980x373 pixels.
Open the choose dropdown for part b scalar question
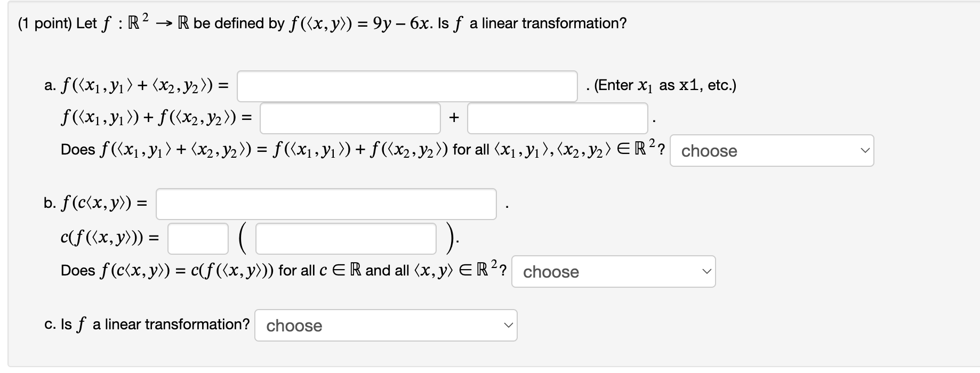(614, 272)
